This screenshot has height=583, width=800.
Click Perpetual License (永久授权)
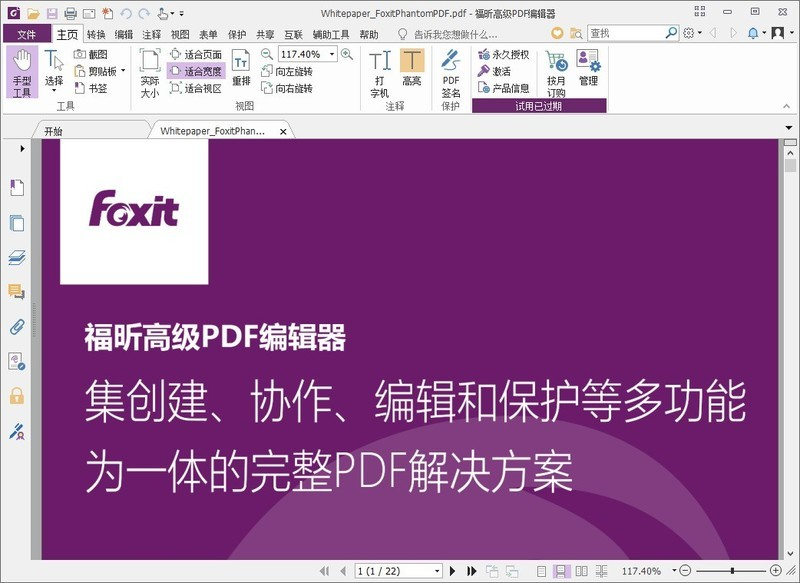[x=504, y=54]
